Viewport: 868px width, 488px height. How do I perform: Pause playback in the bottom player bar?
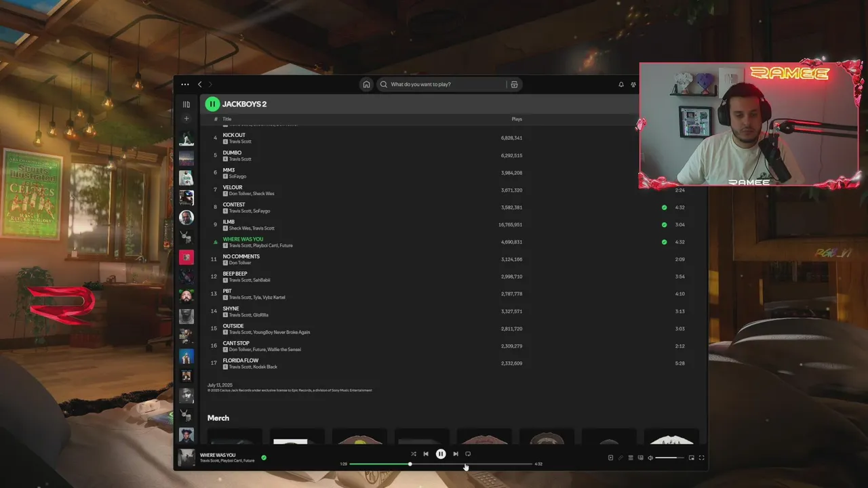click(x=441, y=454)
